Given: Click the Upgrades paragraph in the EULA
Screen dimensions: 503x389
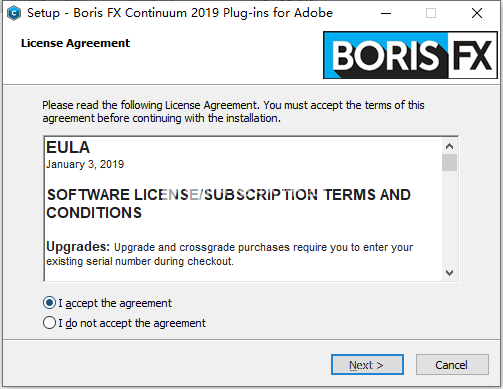Looking at the screenshot, I should click(x=229, y=254).
